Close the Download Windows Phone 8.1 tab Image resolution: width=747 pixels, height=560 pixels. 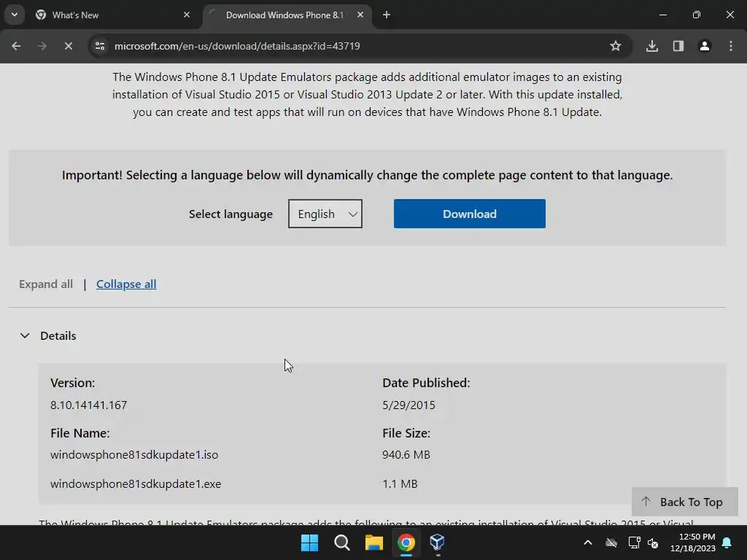[360, 15]
